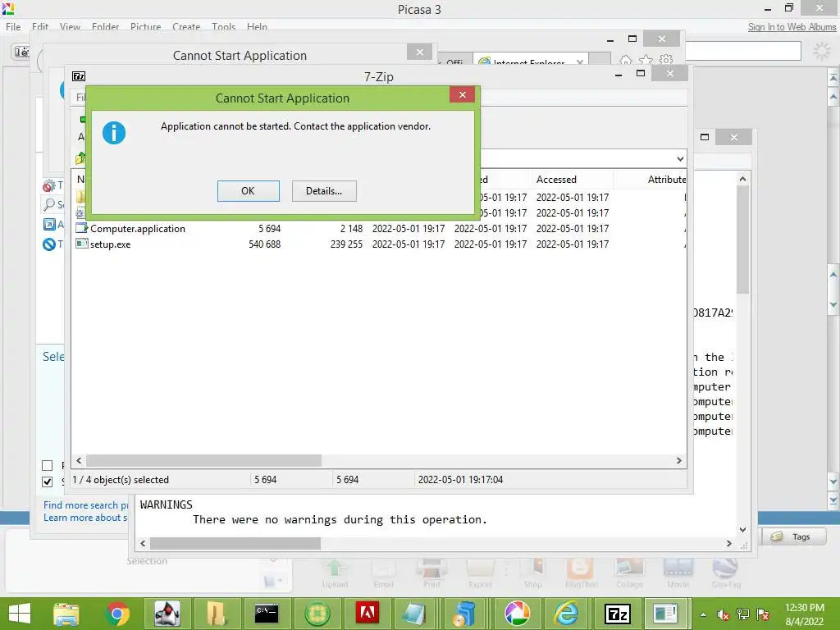
Task: Click scroll-down arrow beside warnings text
Action: point(742,530)
